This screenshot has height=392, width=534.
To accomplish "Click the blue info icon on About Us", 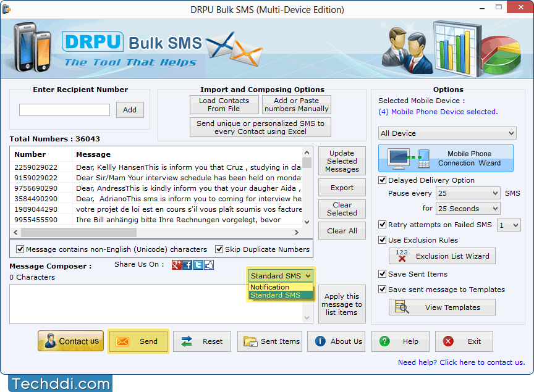I will pos(320,341).
